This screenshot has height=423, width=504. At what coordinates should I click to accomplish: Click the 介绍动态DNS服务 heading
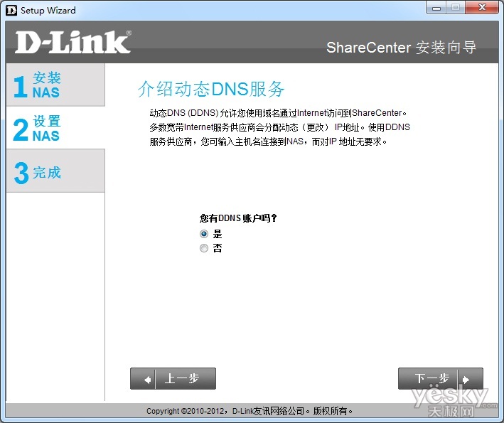pyautogui.click(x=211, y=89)
